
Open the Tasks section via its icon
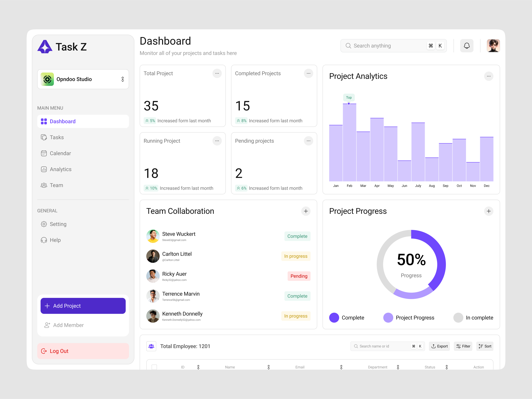[x=44, y=137]
